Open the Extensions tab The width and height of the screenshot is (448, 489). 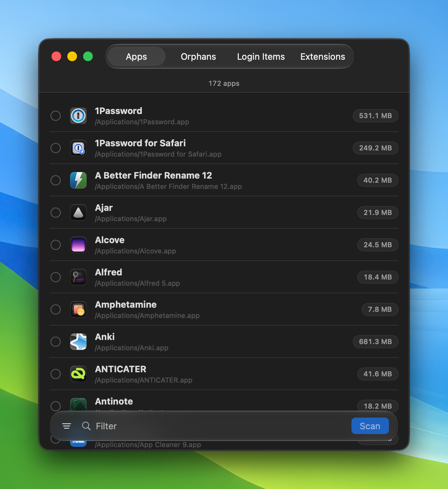click(323, 57)
